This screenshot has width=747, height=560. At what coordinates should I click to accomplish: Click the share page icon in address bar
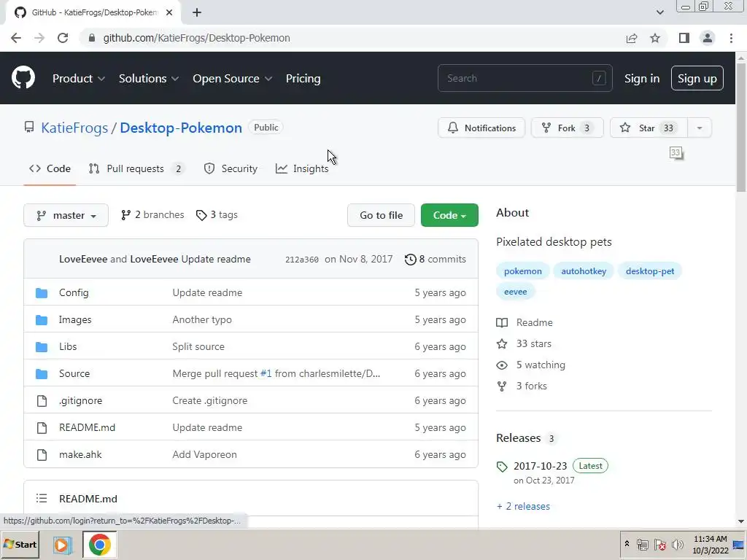pyautogui.click(x=632, y=38)
